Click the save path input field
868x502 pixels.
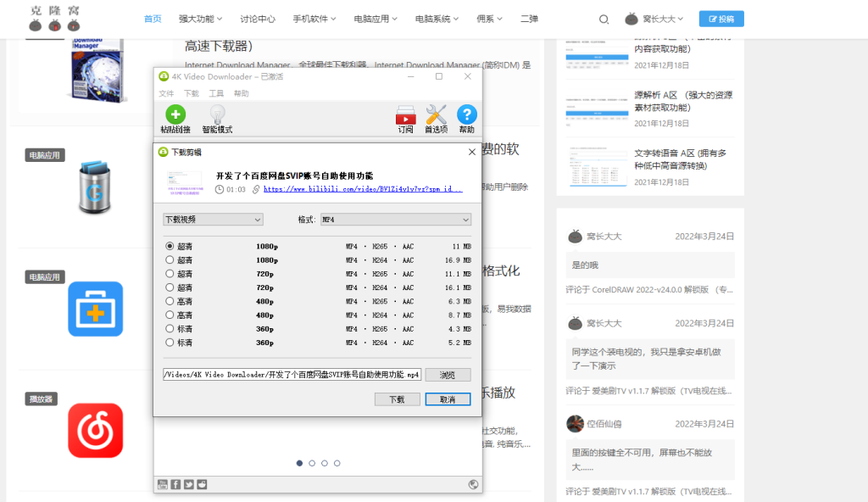292,375
